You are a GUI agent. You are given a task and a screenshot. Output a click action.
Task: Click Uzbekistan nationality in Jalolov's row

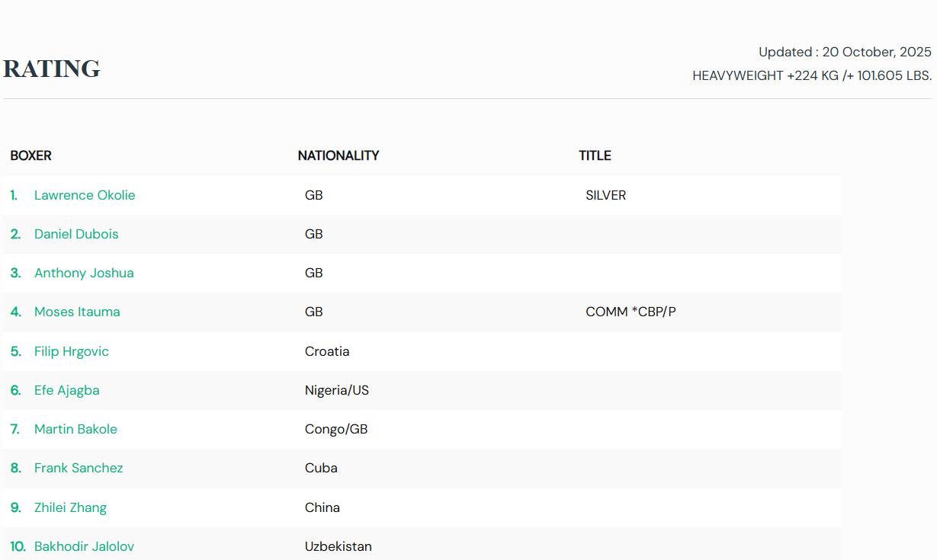coord(338,546)
